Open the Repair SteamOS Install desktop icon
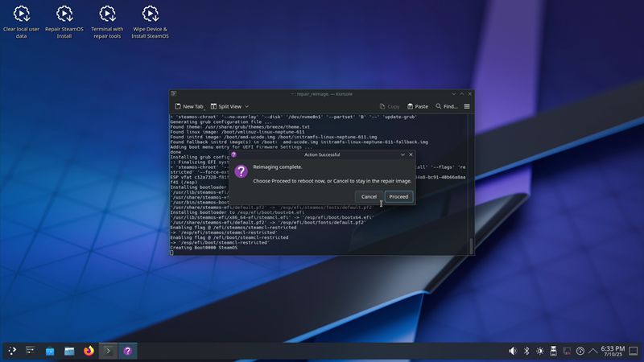This screenshot has width=644, height=362. [64, 21]
